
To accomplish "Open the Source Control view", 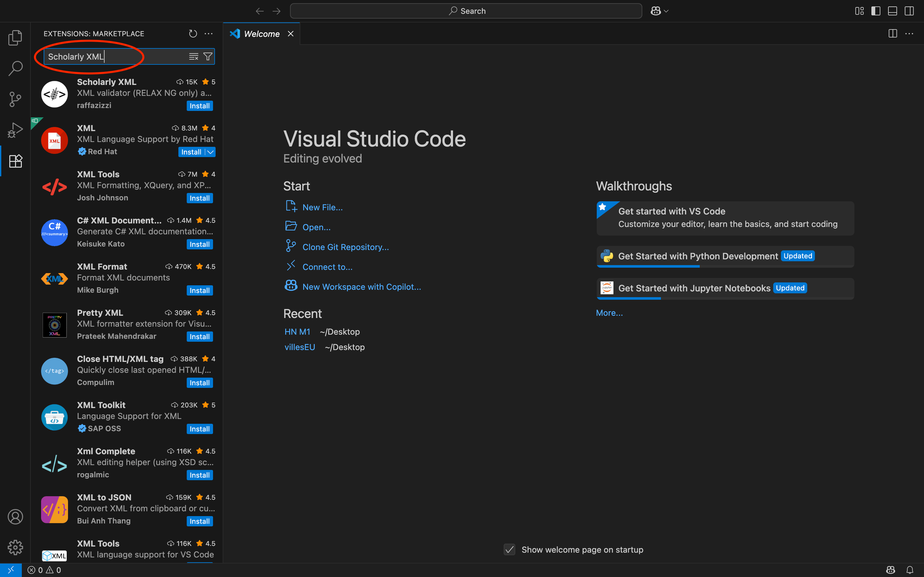I will (x=15, y=99).
